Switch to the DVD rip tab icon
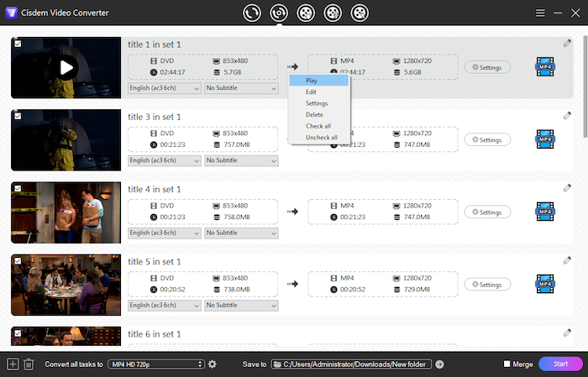Image resolution: width=588 pixels, height=377 pixels. coord(279,13)
